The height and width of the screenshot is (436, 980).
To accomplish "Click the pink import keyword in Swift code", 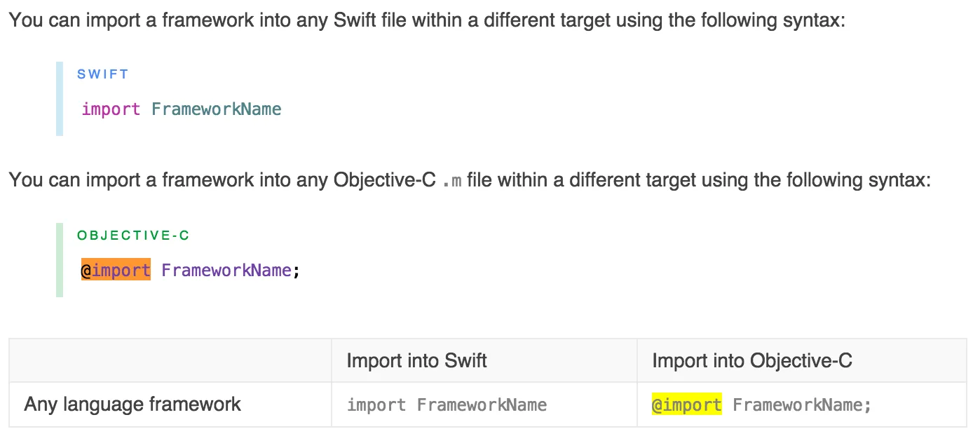I will [111, 109].
